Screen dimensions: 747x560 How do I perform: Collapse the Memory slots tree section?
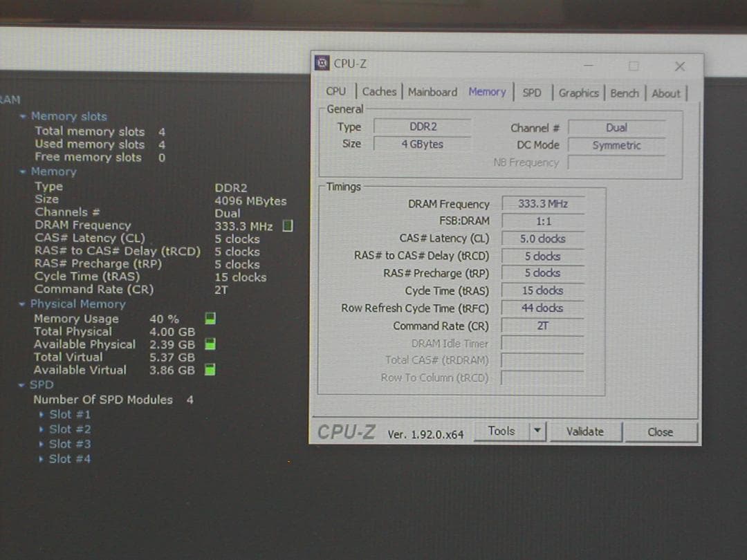[24, 116]
